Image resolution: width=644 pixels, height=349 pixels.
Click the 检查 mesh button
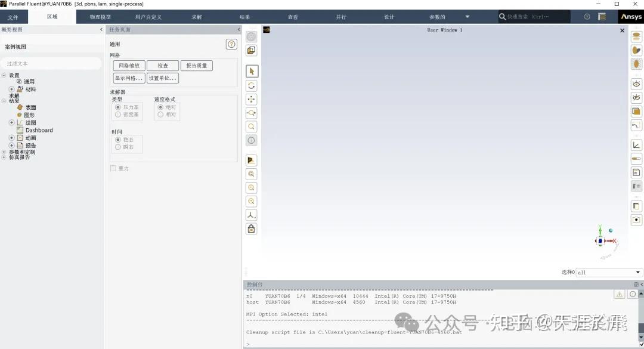click(163, 66)
